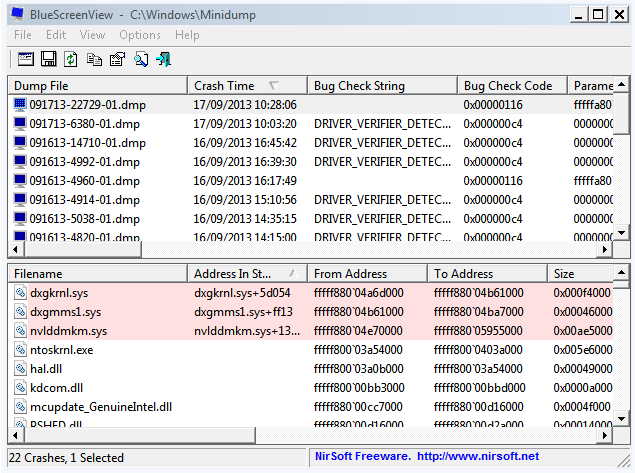Click the file icon beside mcupdate_GenuineIntel.dll
635x473 pixels.
coord(20,406)
